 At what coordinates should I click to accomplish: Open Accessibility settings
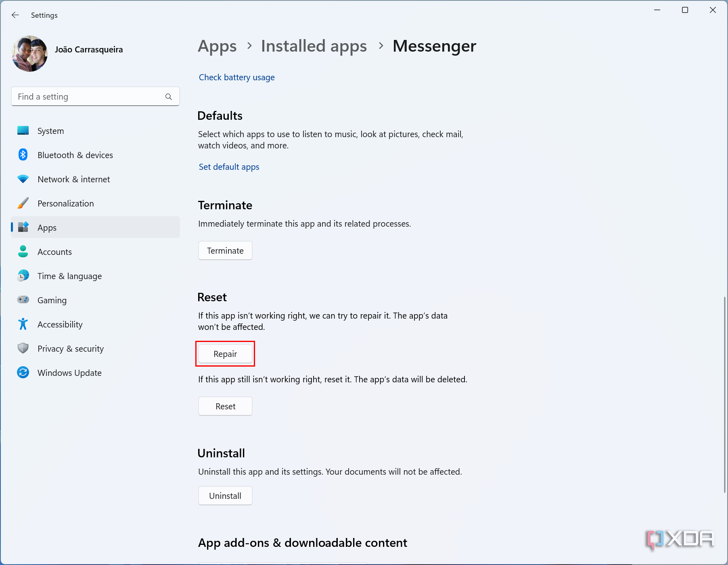point(60,324)
